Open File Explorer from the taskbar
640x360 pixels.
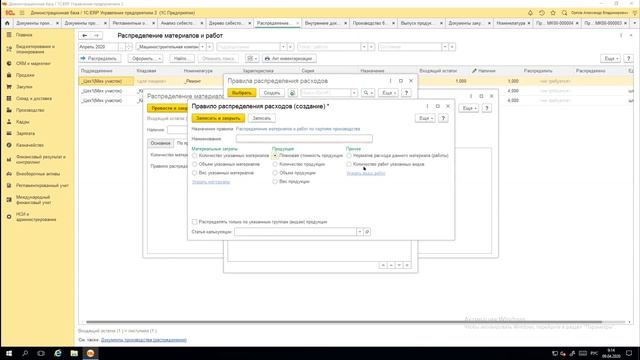click(x=74, y=353)
